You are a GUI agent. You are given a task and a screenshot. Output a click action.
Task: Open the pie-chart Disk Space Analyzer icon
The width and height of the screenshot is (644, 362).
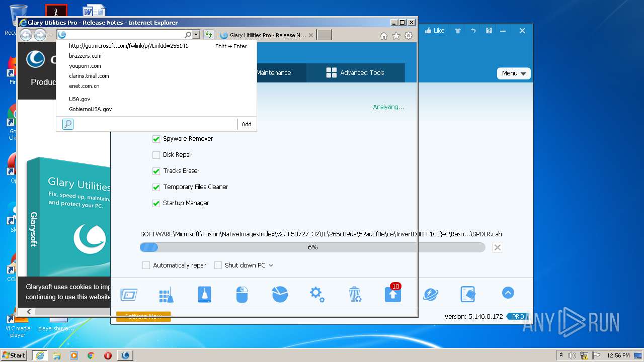pos(280,294)
